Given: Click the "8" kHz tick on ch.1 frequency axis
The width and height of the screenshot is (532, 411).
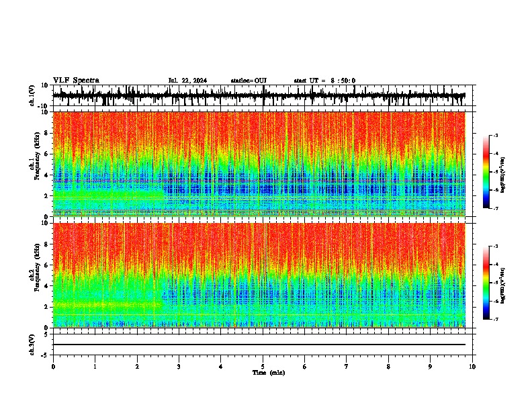Looking at the screenshot, I should (x=46, y=133).
